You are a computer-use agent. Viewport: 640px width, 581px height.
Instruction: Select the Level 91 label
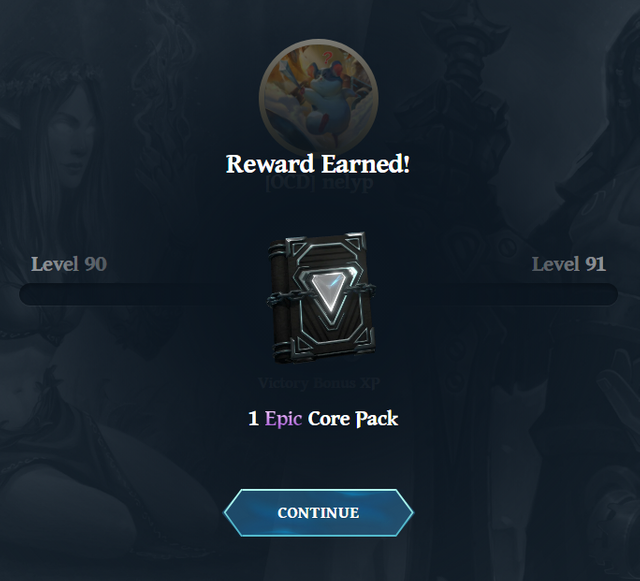click(x=569, y=264)
